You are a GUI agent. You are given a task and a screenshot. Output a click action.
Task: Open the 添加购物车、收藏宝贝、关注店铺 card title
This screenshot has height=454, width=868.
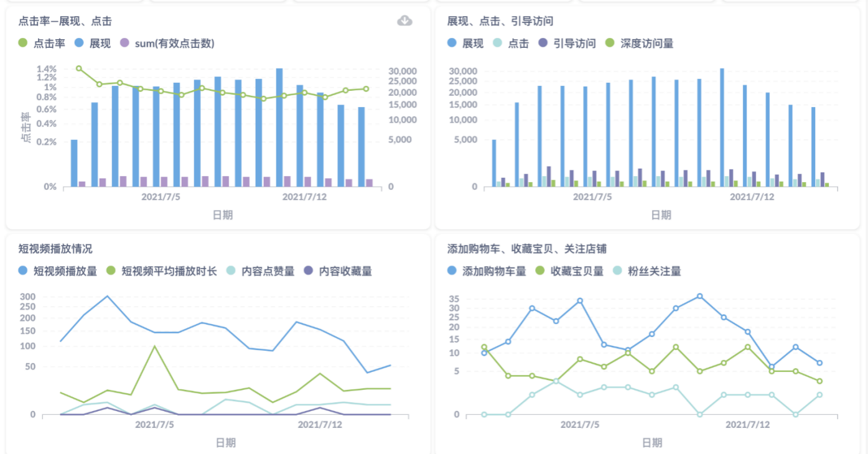pos(527,249)
